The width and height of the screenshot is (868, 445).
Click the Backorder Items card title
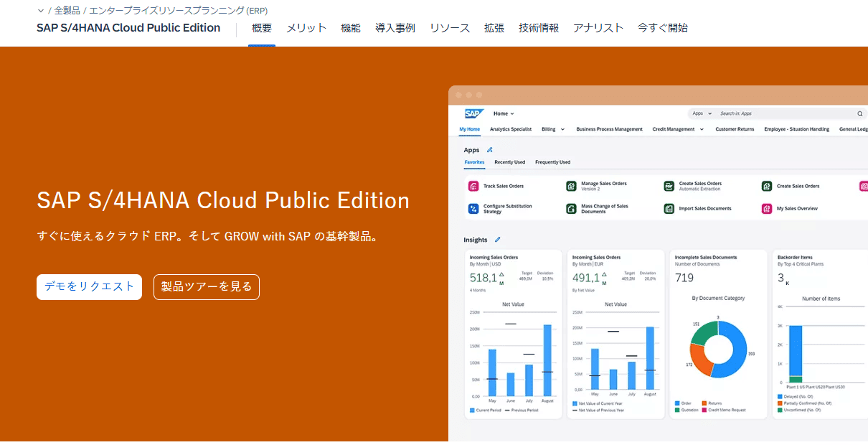796,257
